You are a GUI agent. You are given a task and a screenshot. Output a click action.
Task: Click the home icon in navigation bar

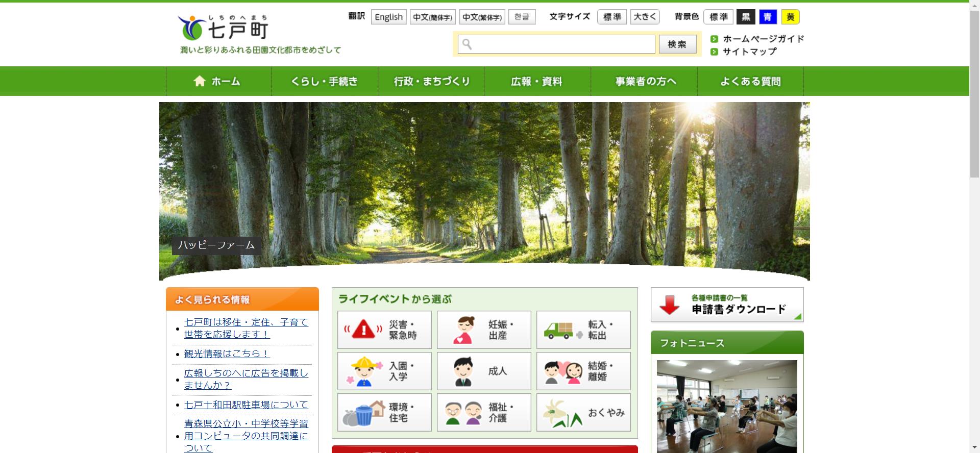pos(200,81)
